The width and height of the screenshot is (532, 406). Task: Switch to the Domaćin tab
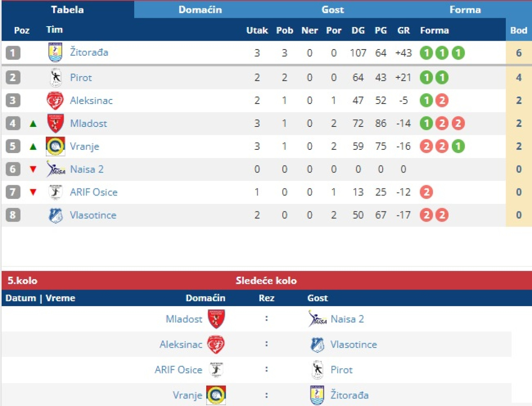click(200, 10)
